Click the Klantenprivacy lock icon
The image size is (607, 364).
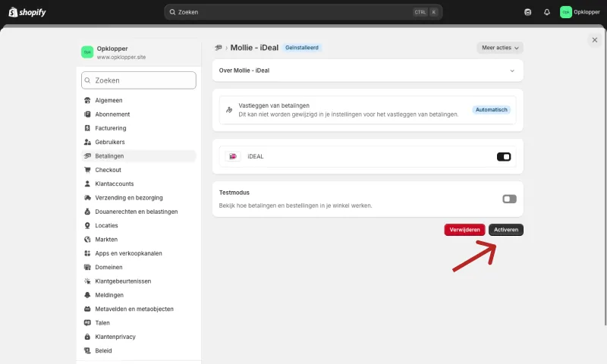click(x=87, y=337)
